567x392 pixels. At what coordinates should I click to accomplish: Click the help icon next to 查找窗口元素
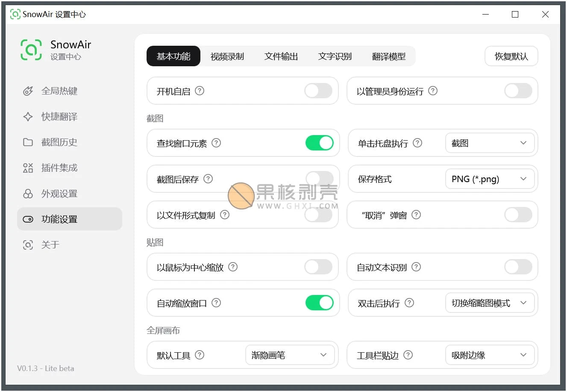216,143
